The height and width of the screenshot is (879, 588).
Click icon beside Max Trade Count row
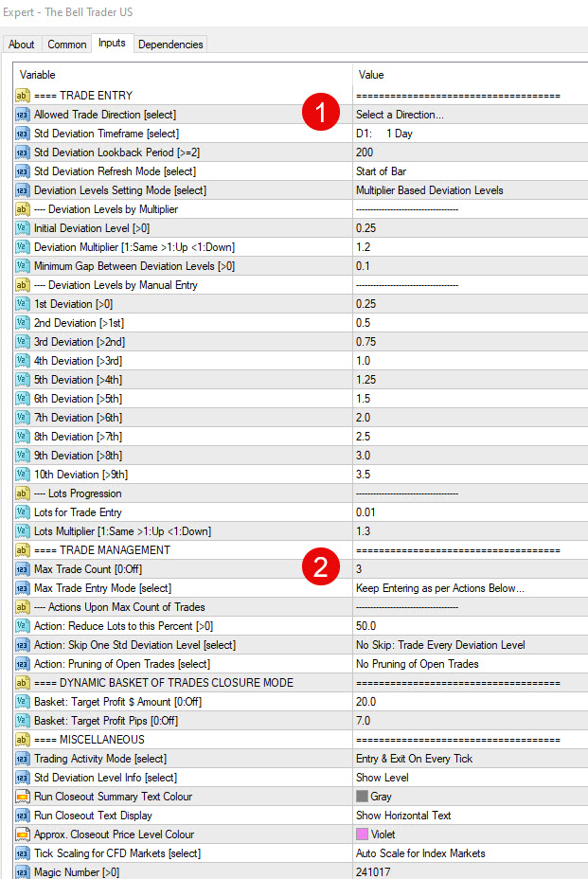pos(22,569)
